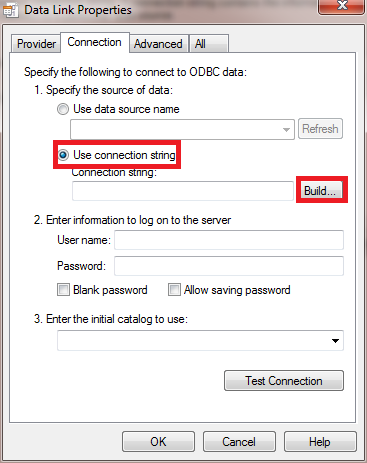Close the Data Link Properties dialog

click(342, 6)
